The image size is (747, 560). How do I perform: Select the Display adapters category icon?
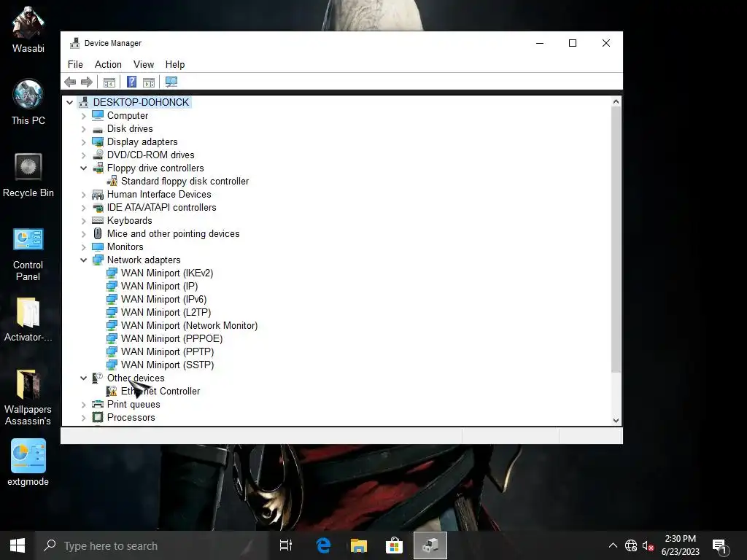coord(98,142)
